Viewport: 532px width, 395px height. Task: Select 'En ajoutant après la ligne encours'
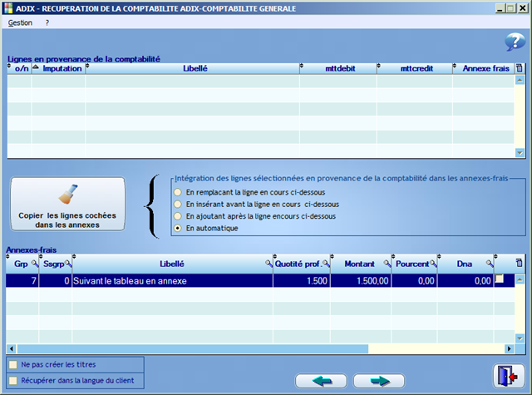point(178,216)
